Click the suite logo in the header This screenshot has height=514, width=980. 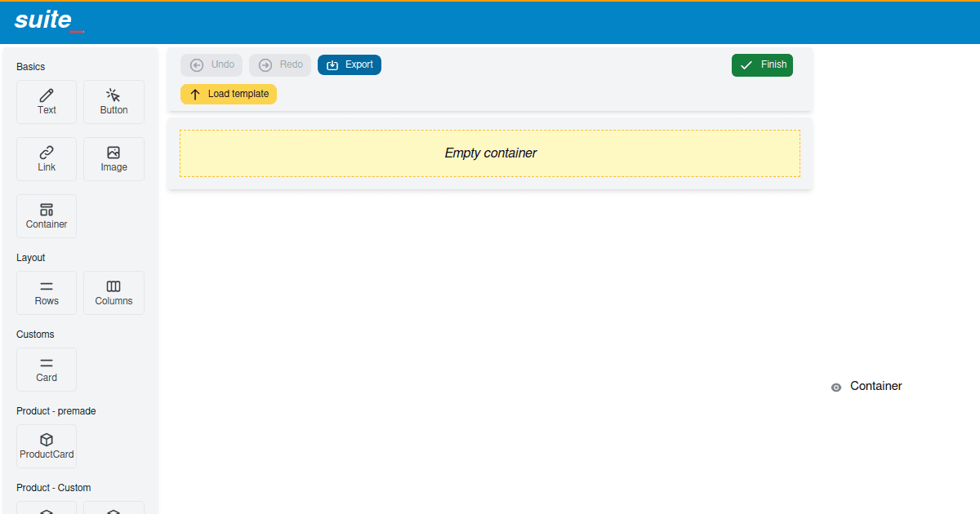(x=42, y=20)
